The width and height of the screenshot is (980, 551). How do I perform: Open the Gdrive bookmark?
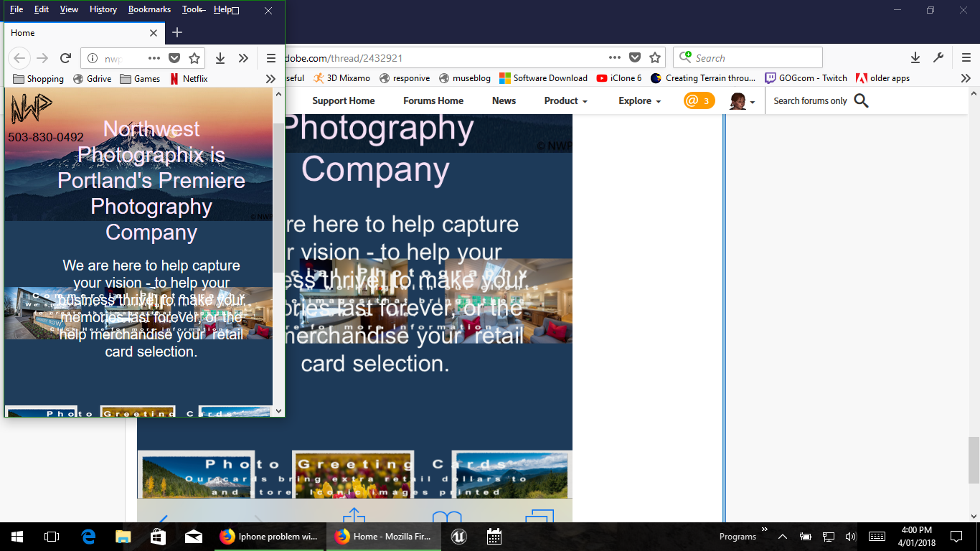pos(93,79)
